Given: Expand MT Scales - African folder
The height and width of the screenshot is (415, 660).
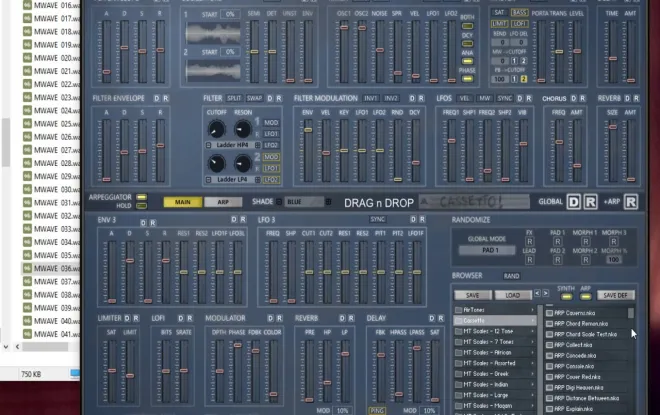Looking at the screenshot, I should (495, 353).
